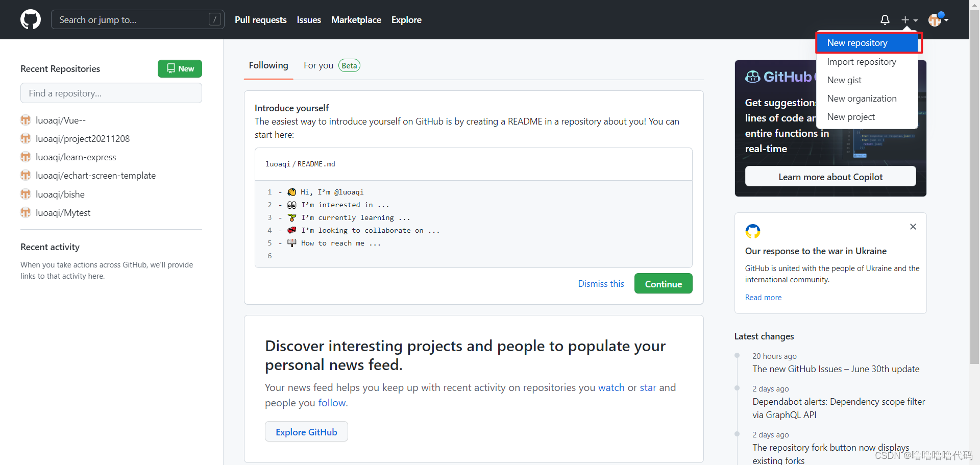This screenshot has height=465, width=980.
Task: Go to Explore
Action: [406, 20]
